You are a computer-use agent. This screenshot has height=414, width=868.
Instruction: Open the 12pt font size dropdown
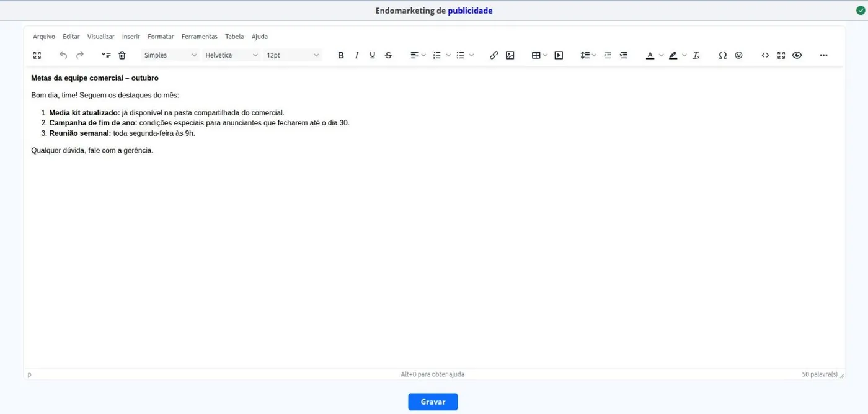pos(293,55)
